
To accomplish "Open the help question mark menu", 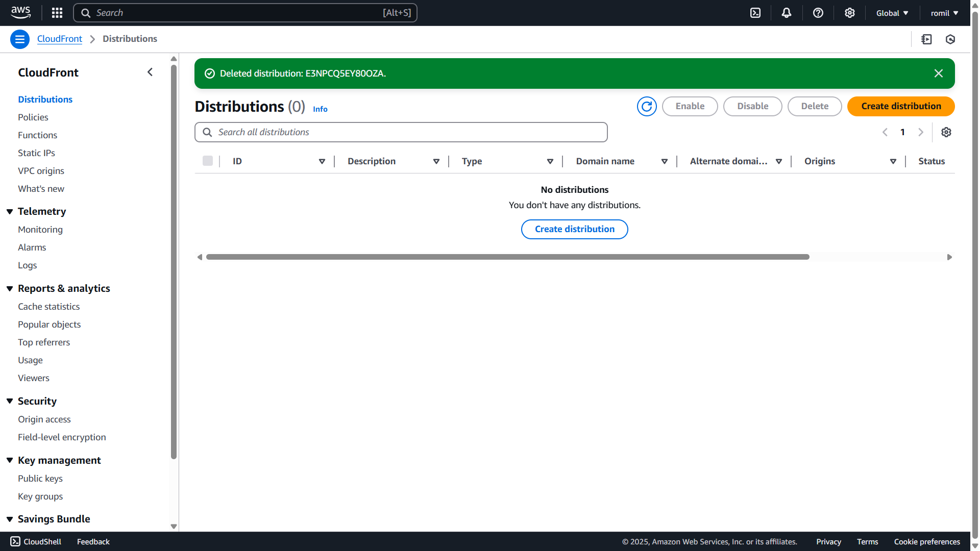I will click(x=818, y=13).
